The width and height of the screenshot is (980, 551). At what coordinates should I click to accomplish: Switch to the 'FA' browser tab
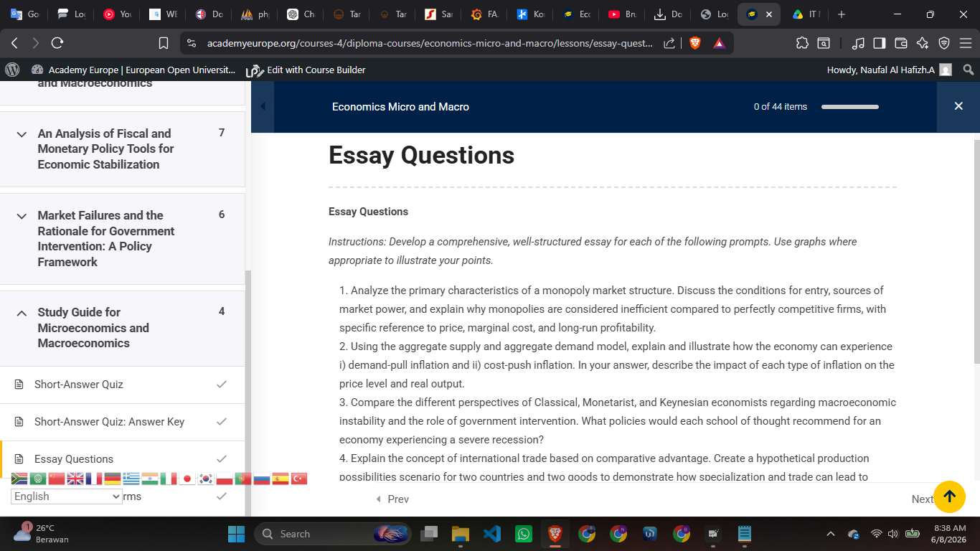point(484,14)
